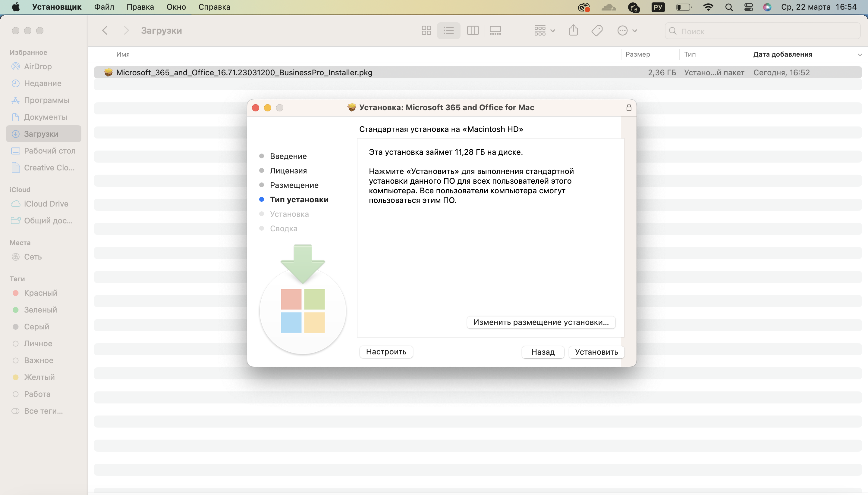Open Справка menu in menu bar

coord(214,7)
